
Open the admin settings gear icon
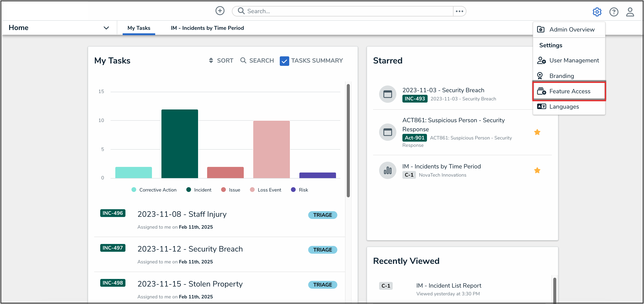click(x=597, y=12)
